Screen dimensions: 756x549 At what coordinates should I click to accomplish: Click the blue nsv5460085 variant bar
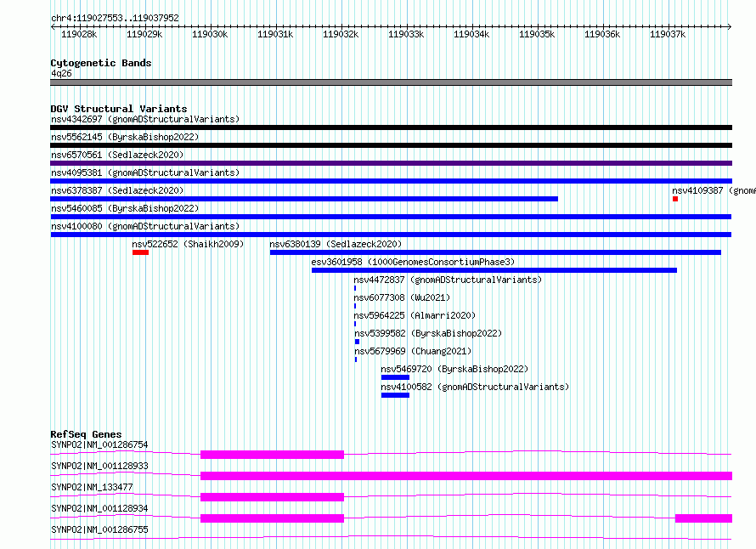[x=391, y=217]
